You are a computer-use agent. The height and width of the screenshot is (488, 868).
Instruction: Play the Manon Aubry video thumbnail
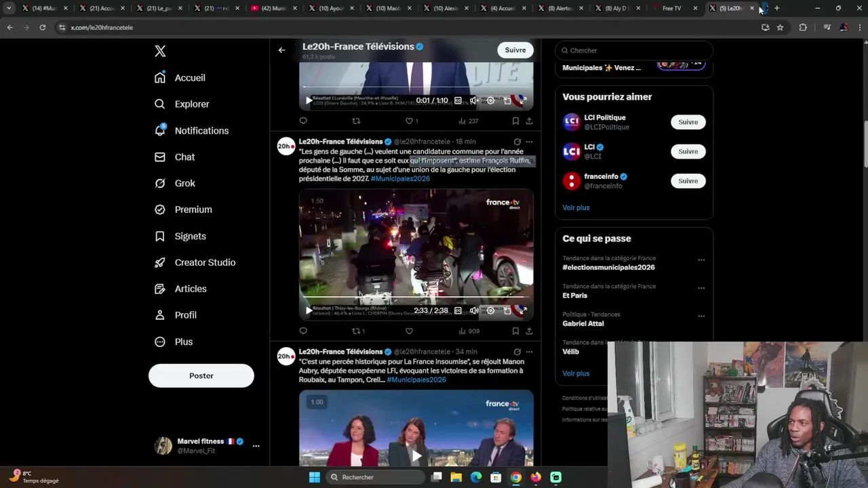416,455
